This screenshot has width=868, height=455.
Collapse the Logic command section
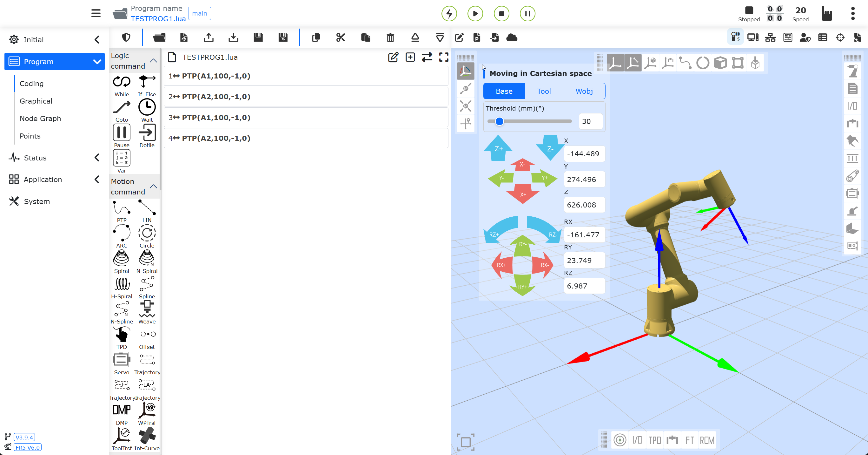coord(153,61)
